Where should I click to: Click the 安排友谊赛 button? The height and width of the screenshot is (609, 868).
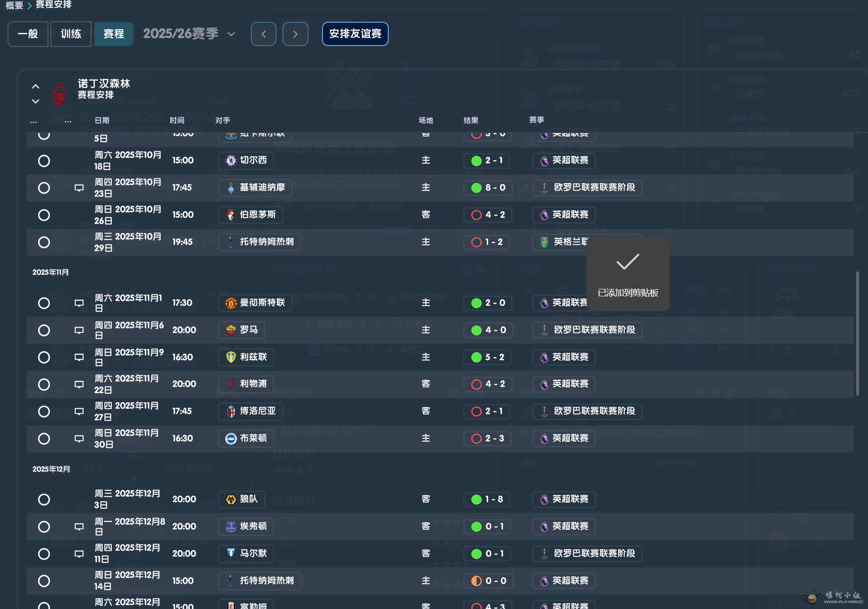[355, 34]
